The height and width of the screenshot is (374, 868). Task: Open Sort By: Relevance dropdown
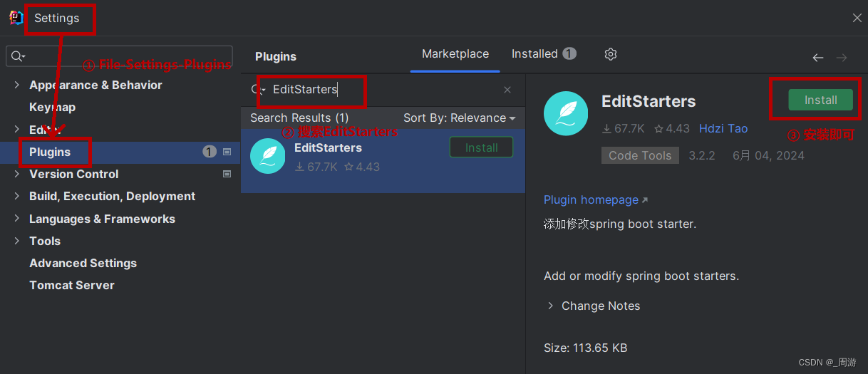click(x=459, y=118)
